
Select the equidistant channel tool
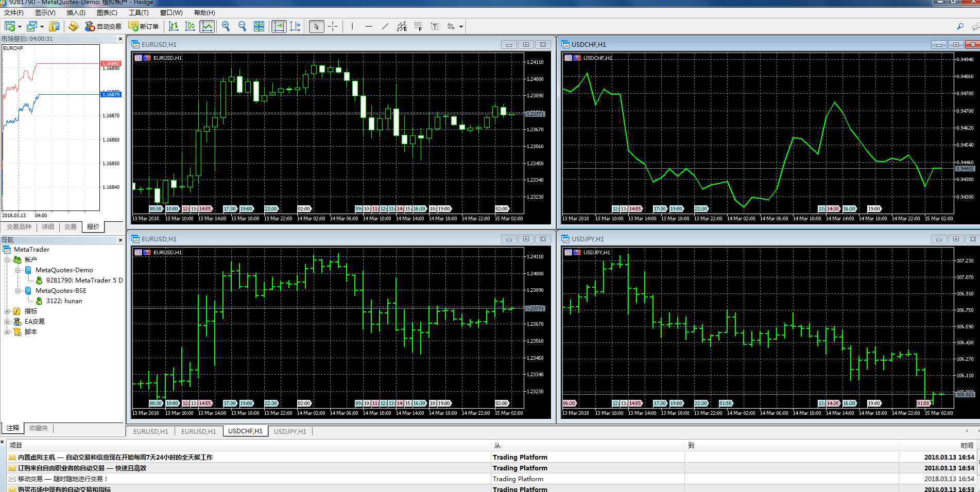pos(402,26)
